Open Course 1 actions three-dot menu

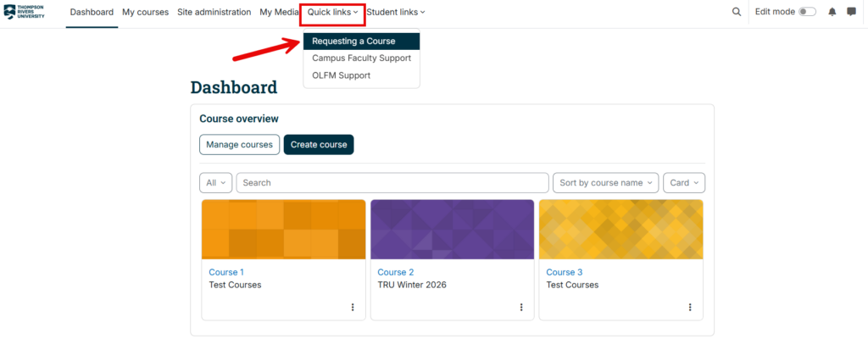tap(353, 307)
